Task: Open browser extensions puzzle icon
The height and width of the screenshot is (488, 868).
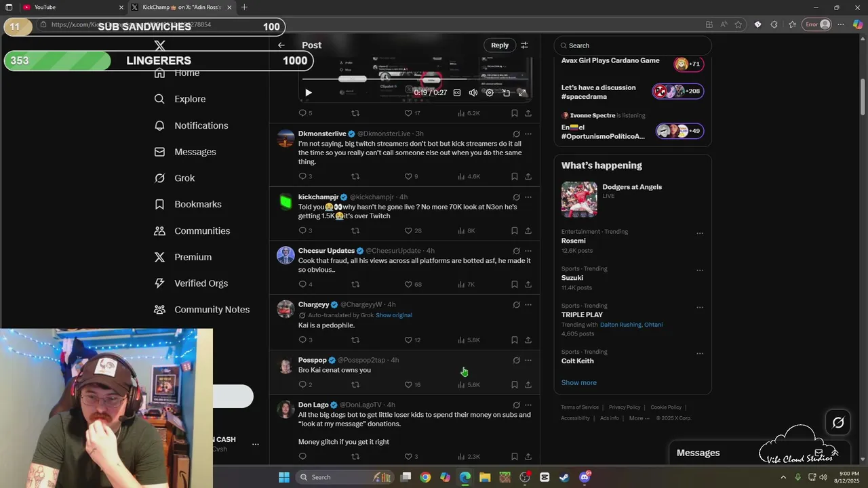Action: (775, 24)
